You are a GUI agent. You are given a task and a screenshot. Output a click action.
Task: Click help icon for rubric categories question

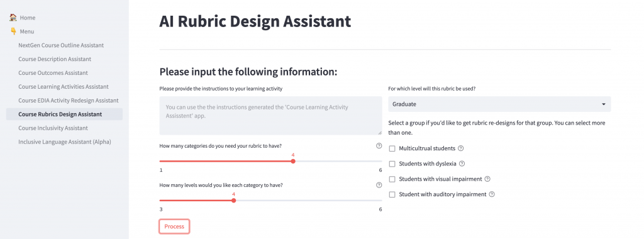[379, 146]
